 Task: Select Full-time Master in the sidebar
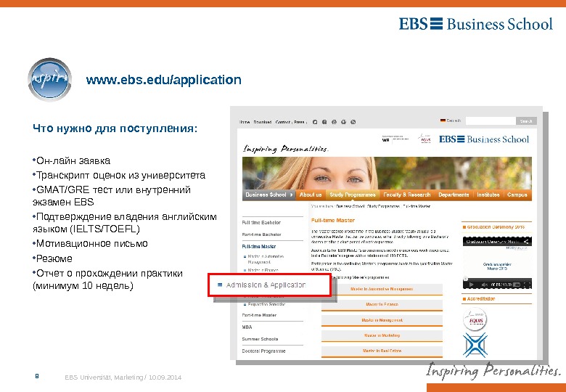259,247
